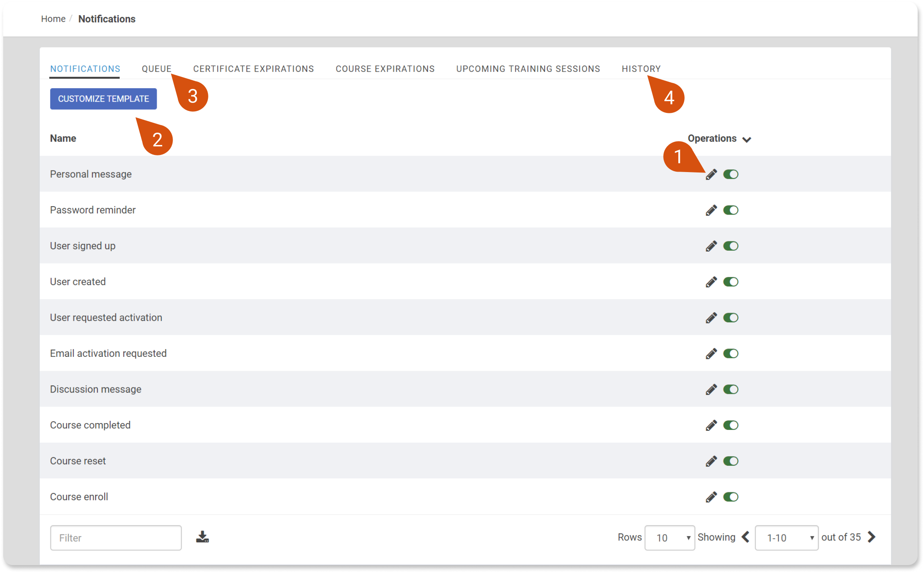The height and width of the screenshot is (573, 924).
Task: Switch off User requested activation notification
Action: click(731, 317)
